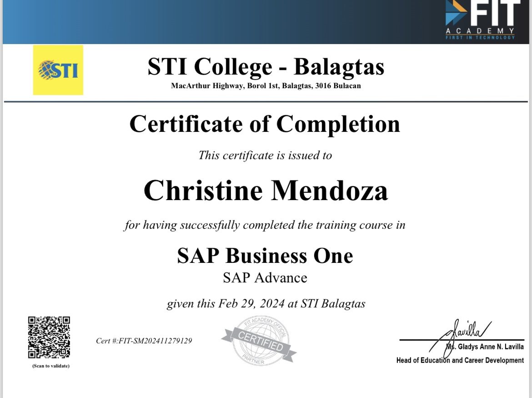Click 'This certificate is issued to' text
This screenshot has height=398, width=532.
tap(265, 156)
